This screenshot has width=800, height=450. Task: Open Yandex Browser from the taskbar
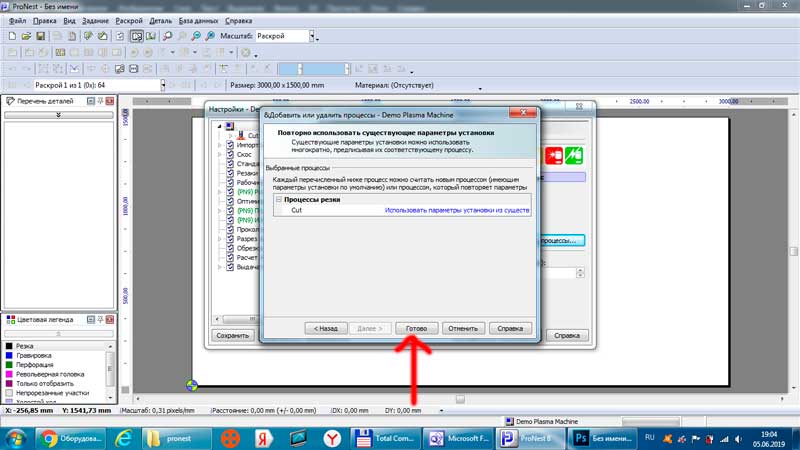pyautogui.click(x=332, y=438)
